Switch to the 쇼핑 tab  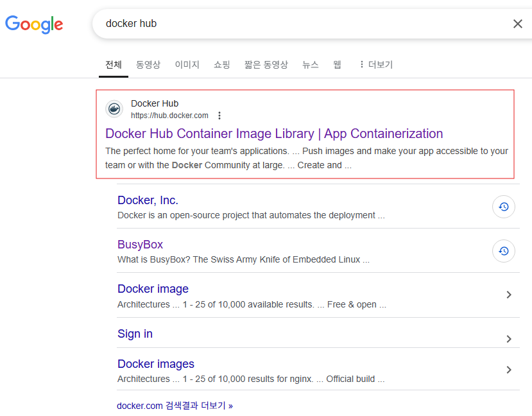click(x=222, y=64)
